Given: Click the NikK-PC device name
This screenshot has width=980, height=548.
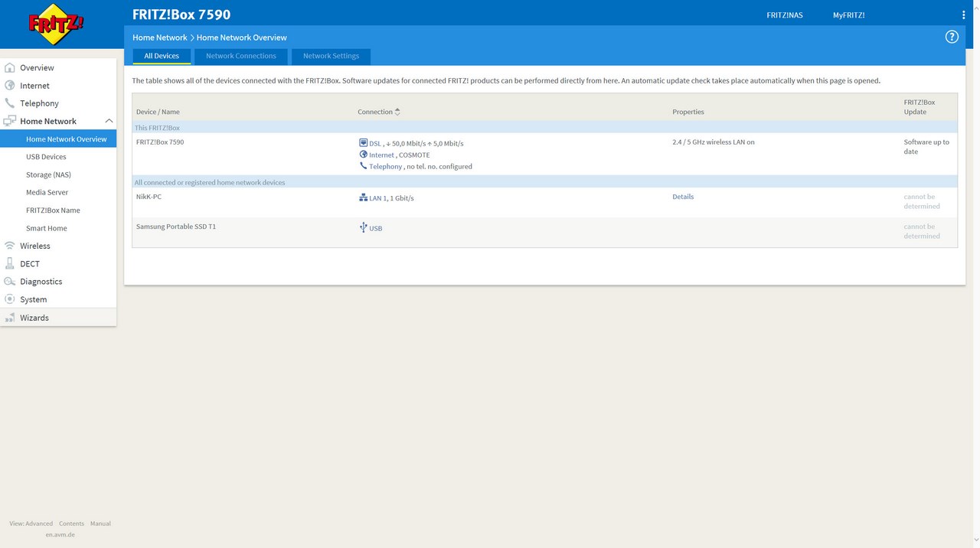Looking at the screenshot, I should tap(149, 197).
